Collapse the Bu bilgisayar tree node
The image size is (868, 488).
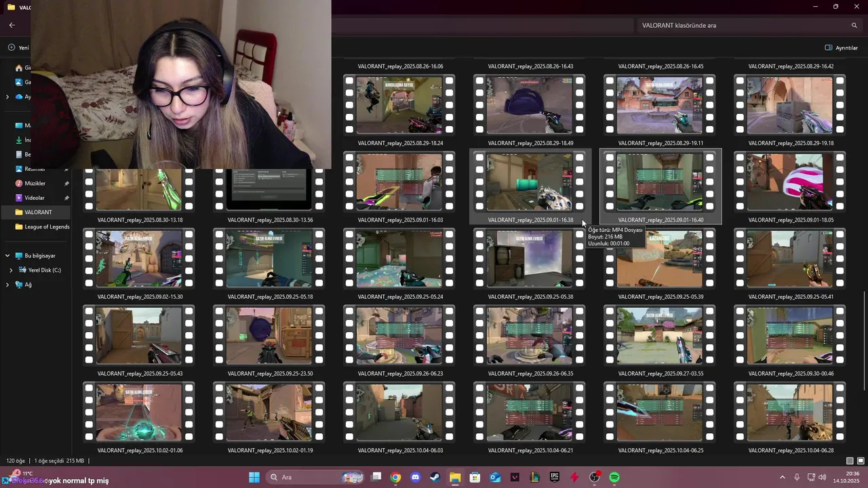tap(7, 256)
